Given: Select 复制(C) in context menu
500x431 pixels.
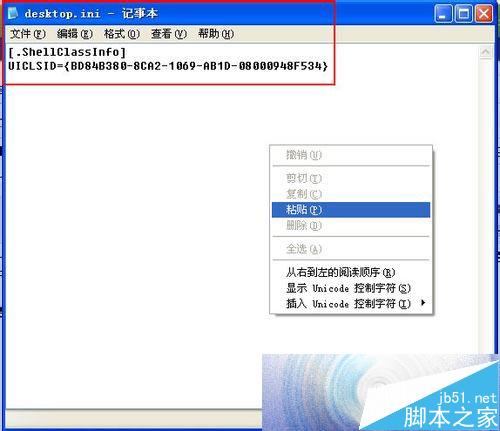Looking at the screenshot, I should pyautogui.click(x=351, y=194).
